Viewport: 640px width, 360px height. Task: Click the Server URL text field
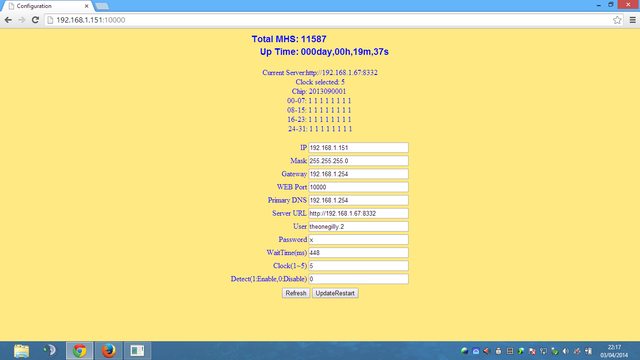pyautogui.click(x=358, y=213)
